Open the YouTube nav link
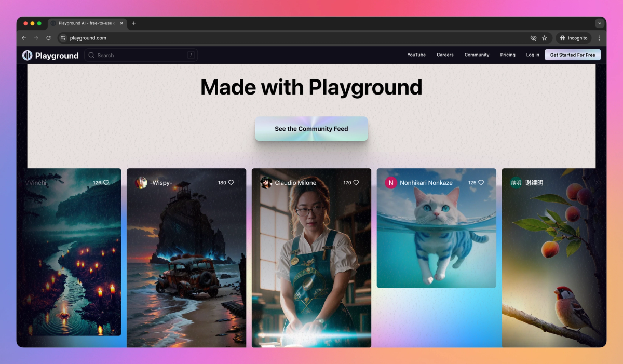This screenshot has height=364, width=623. click(x=416, y=55)
